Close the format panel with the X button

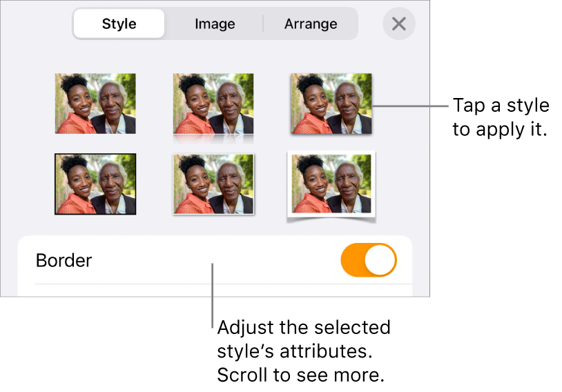coord(399,24)
